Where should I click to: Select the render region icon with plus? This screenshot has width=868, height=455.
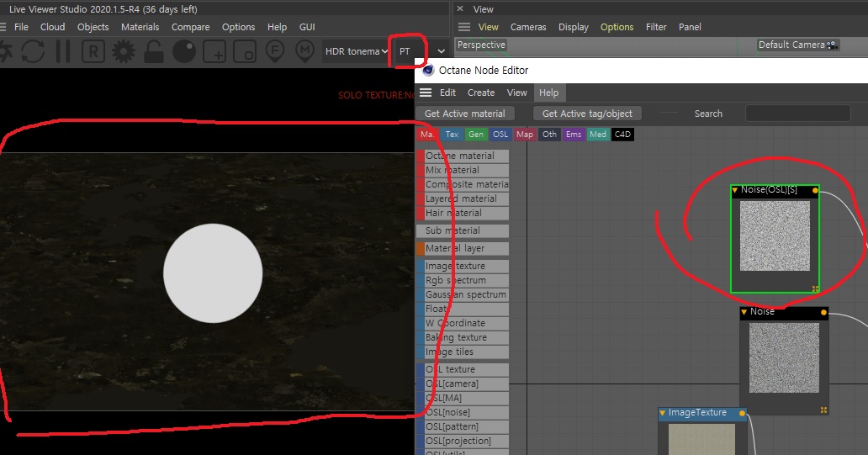coord(214,51)
